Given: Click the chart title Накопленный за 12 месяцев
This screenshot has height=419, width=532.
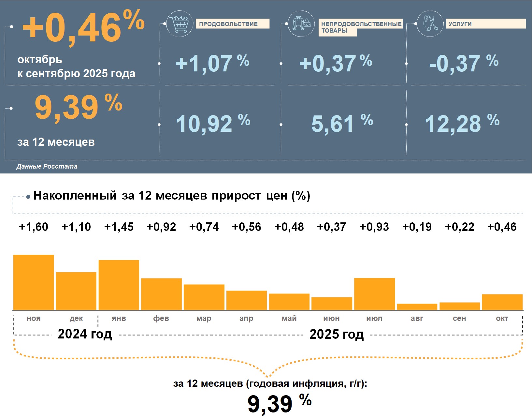Looking at the screenshot, I should tap(172, 196).
